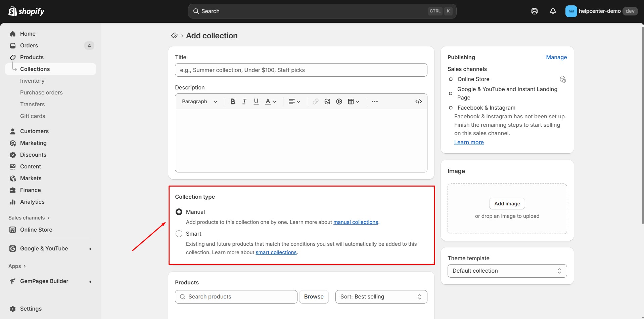Click the Manage link for Publishing
This screenshot has width=644, height=319.
click(x=556, y=57)
